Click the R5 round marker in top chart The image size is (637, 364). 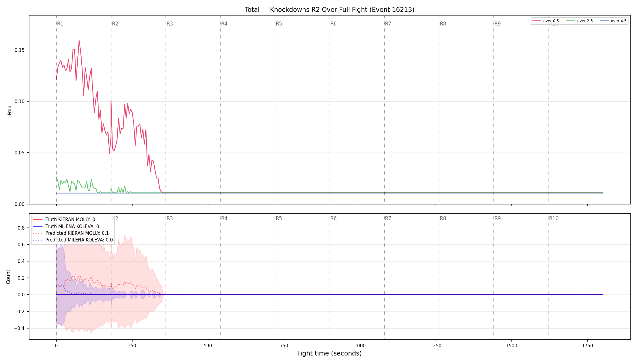click(279, 24)
